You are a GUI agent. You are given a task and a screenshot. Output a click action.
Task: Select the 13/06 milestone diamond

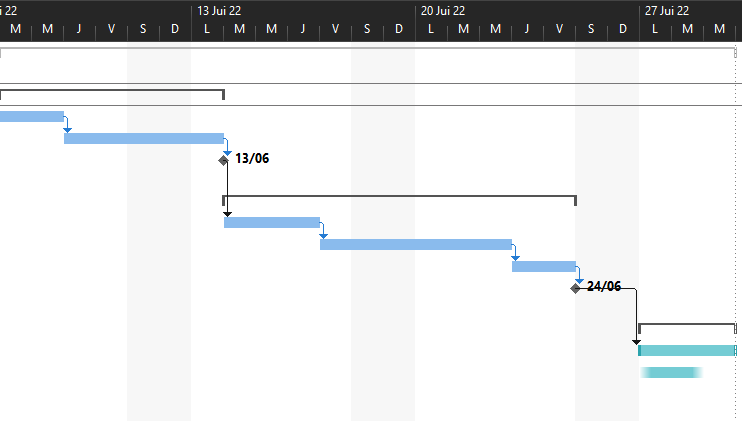click(x=223, y=160)
